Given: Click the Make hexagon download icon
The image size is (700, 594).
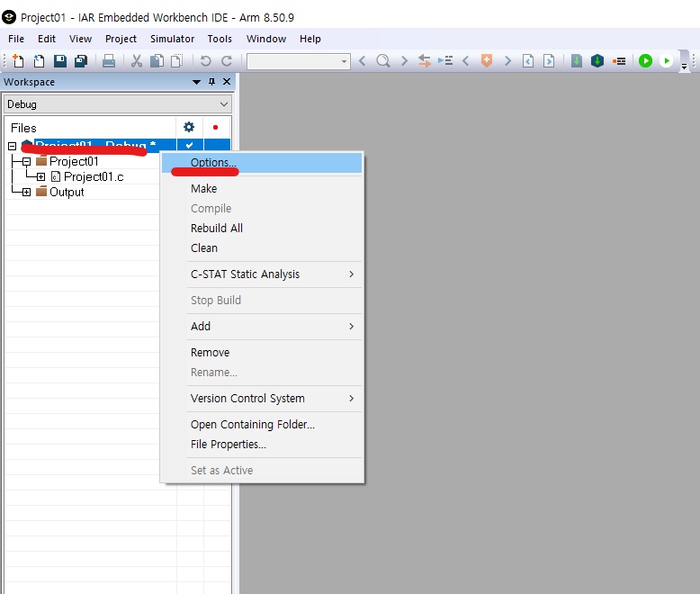Looking at the screenshot, I should [597, 60].
